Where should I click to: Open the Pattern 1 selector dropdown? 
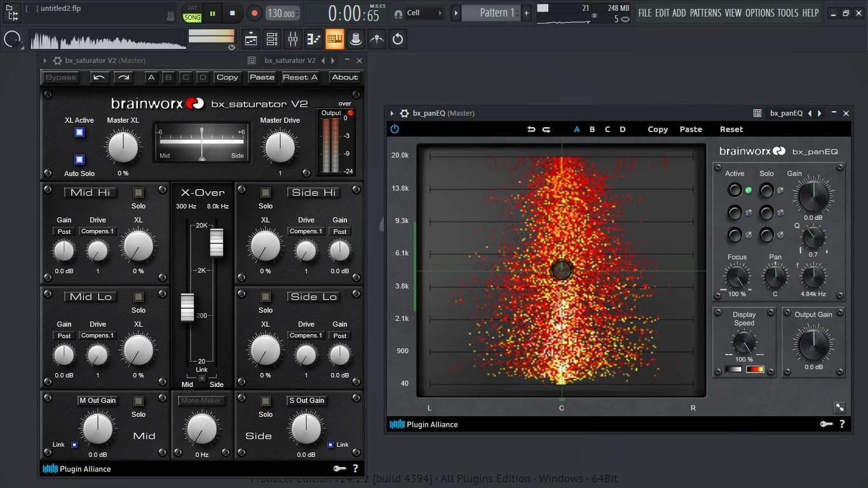coord(491,13)
